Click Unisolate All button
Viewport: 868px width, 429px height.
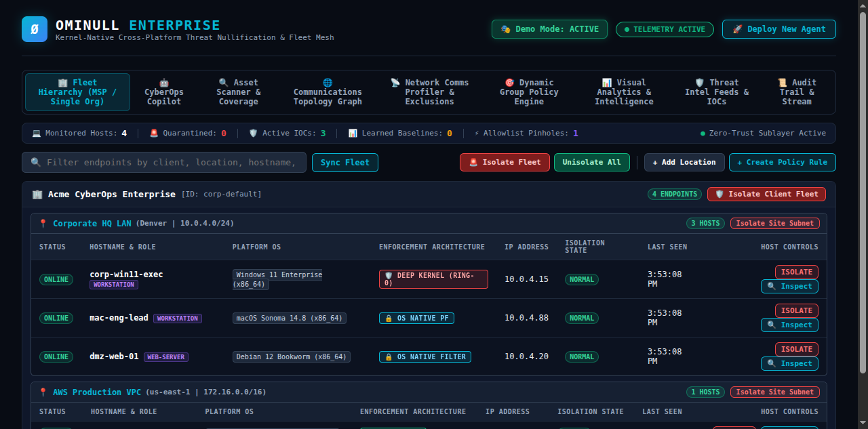[x=592, y=163]
